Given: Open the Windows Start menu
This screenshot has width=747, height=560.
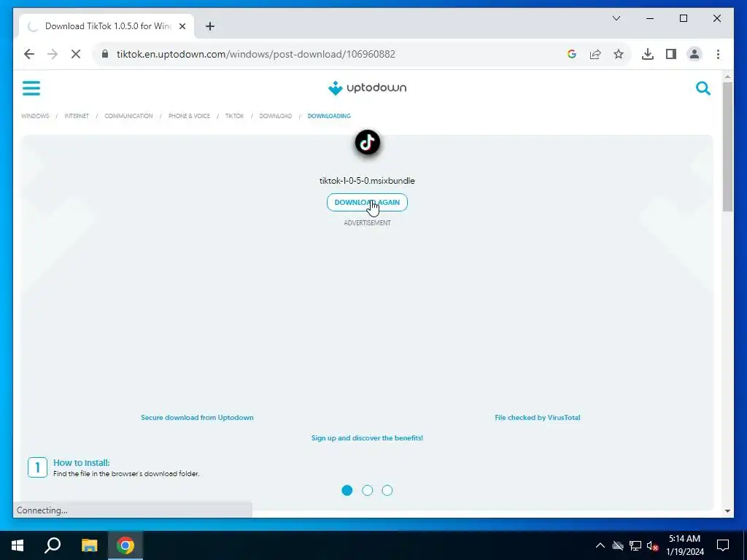Looking at the screenshot, I should [x=18, y=545].
